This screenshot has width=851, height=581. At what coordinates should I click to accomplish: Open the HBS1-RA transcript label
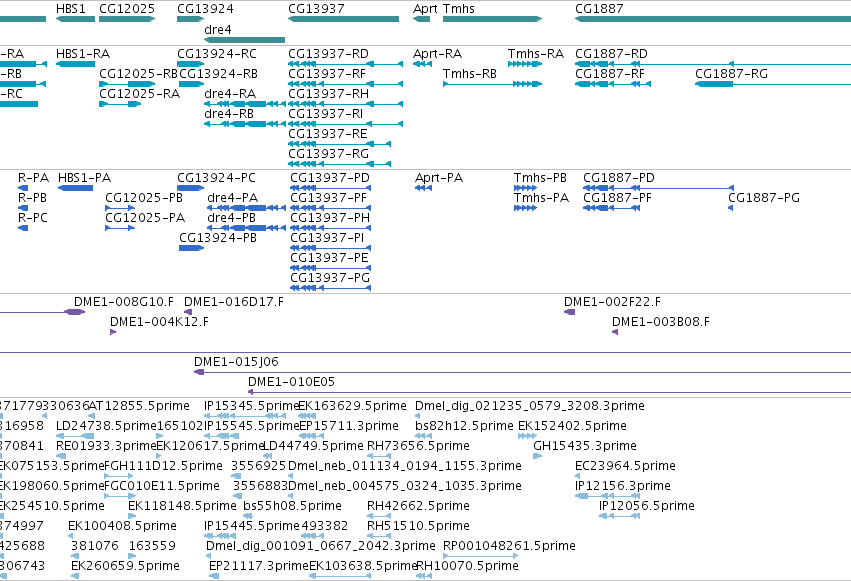82,54
